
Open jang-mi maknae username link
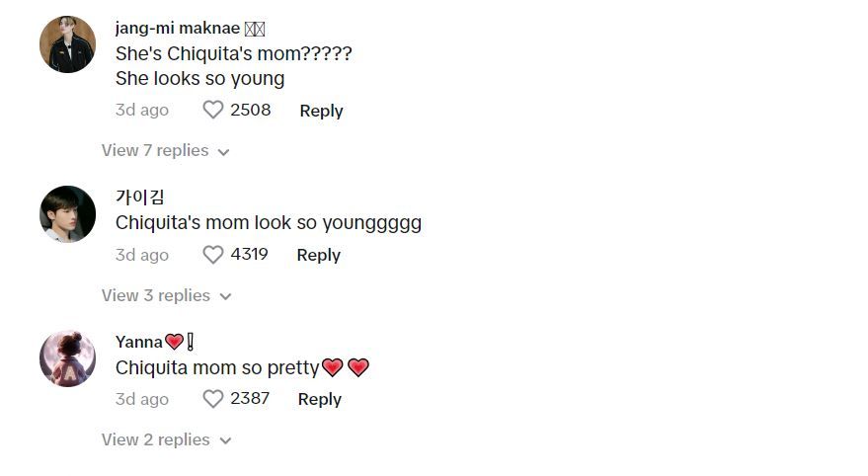point(178,28)
